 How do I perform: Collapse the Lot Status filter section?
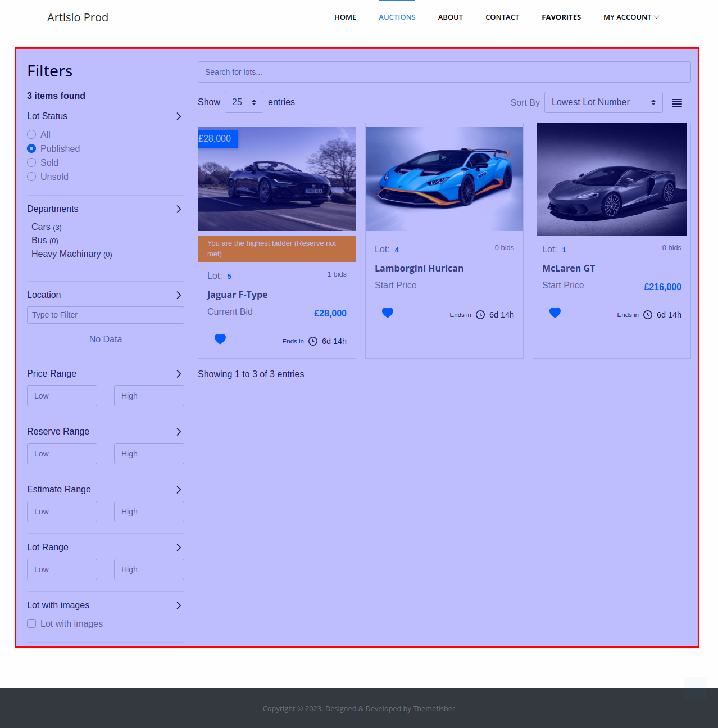tap(179, 116)
